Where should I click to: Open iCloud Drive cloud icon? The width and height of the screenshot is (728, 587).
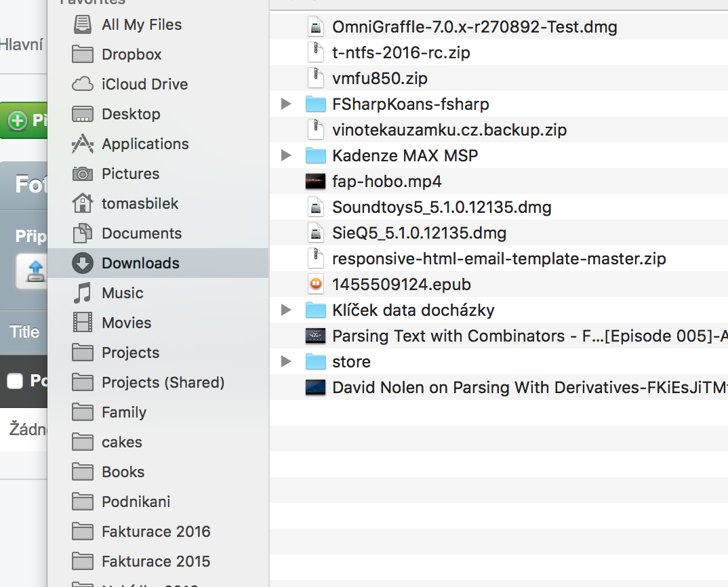point(83,84)
